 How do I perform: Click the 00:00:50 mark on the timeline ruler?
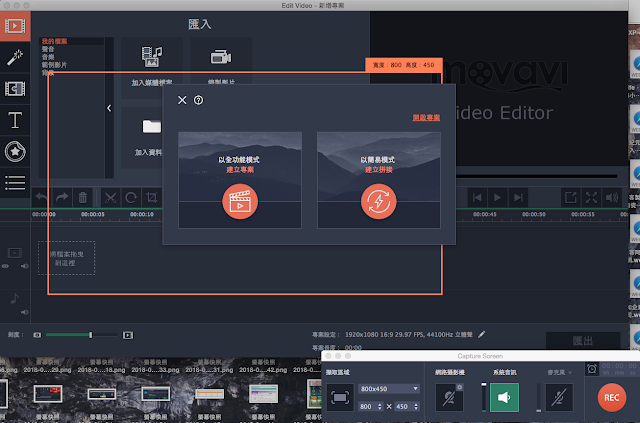click(534, 214)
